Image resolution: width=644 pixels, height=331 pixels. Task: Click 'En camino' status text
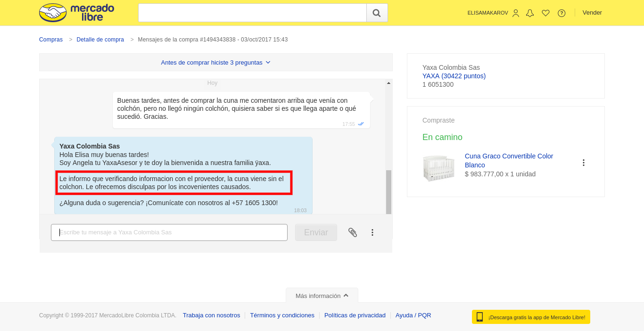pos(442,137)
